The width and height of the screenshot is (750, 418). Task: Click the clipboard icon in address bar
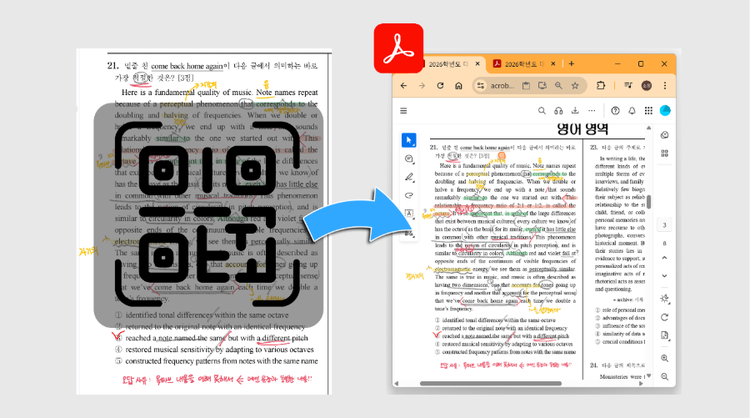[x=526, y=86]
